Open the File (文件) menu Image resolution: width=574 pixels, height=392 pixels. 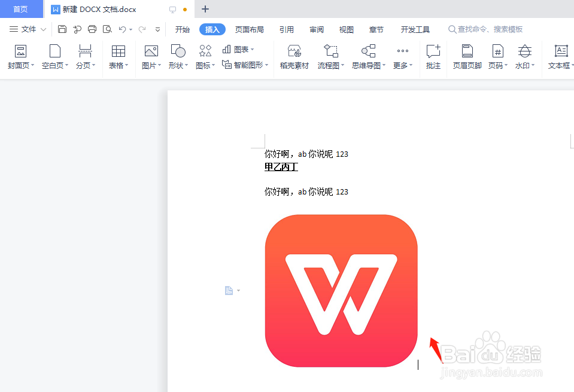(28, 29)
